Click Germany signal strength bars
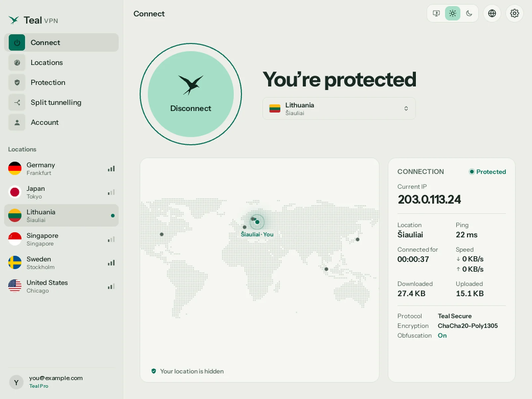532x399 pixels. (x=111, y=169)
